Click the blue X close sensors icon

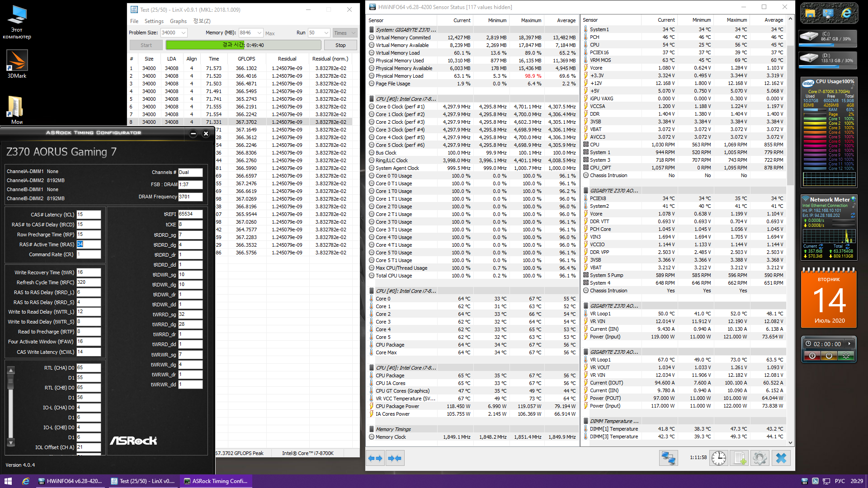point(781,458)
